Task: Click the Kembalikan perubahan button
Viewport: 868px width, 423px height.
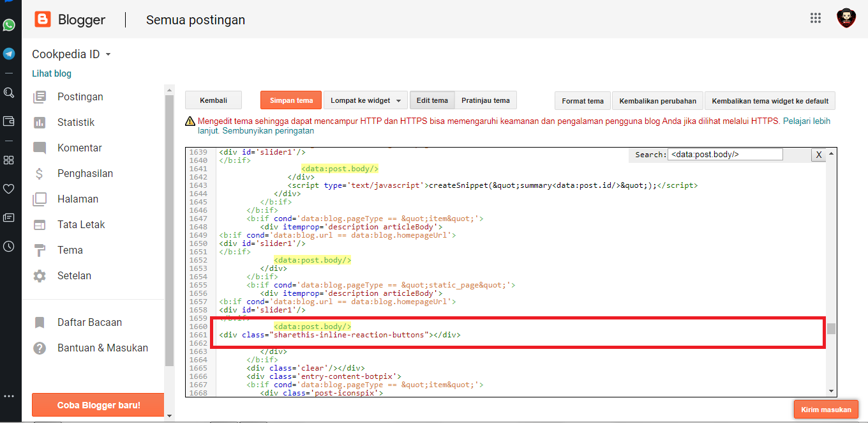Action: pyautogui.click(x=657, y=101)
